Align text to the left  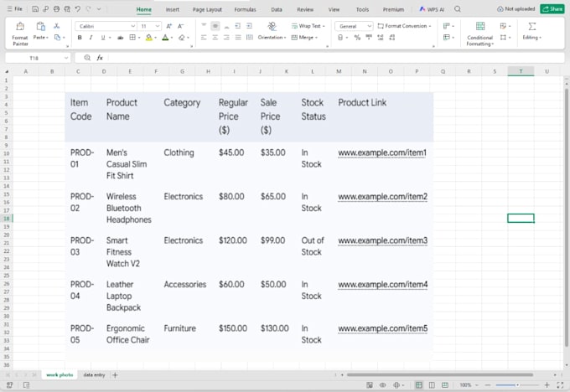pos(204,38)
